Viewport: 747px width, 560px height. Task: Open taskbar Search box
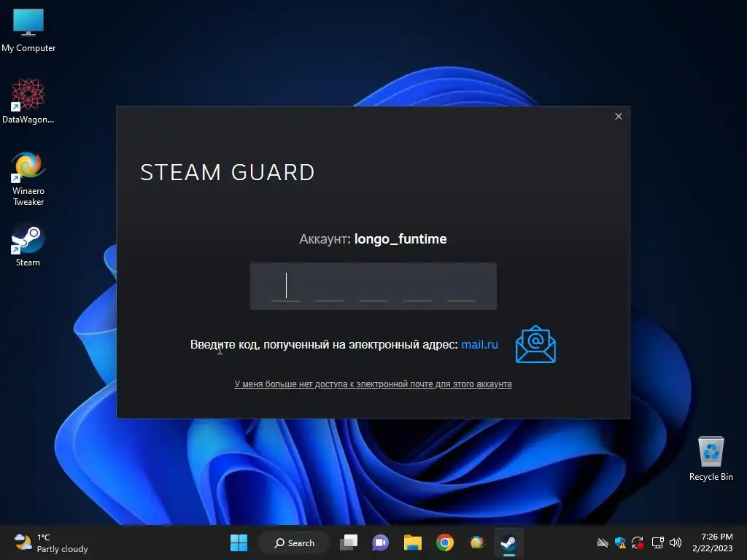(294, 542)
